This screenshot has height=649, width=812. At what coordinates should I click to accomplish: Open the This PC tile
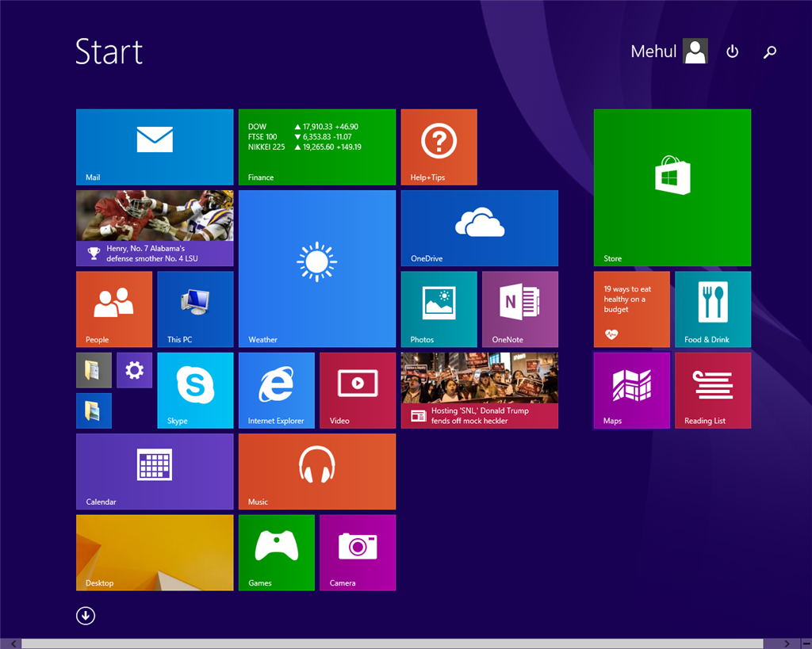tap(195, 310)
